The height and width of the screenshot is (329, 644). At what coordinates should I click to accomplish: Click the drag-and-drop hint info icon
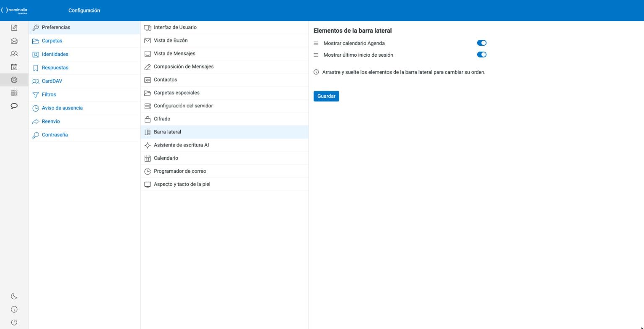tap(316, 72)
